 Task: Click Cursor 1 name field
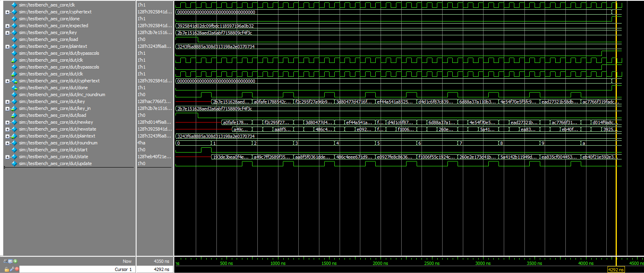77,269
